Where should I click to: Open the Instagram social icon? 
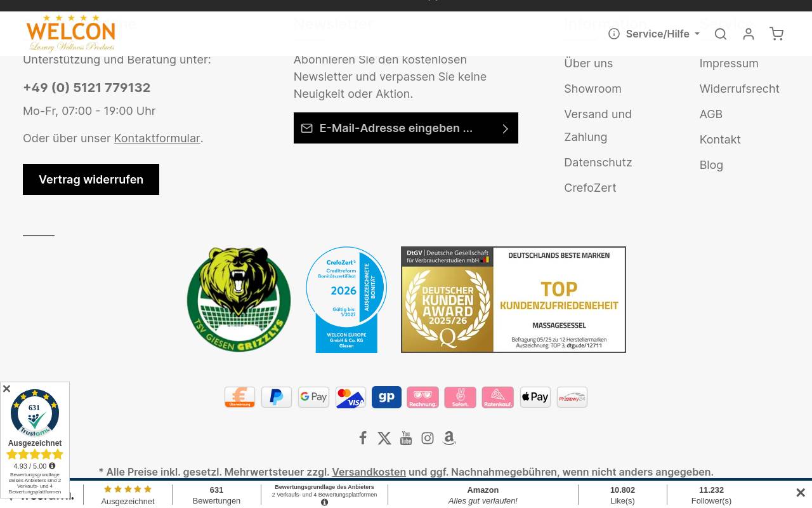tap(428, 438)
